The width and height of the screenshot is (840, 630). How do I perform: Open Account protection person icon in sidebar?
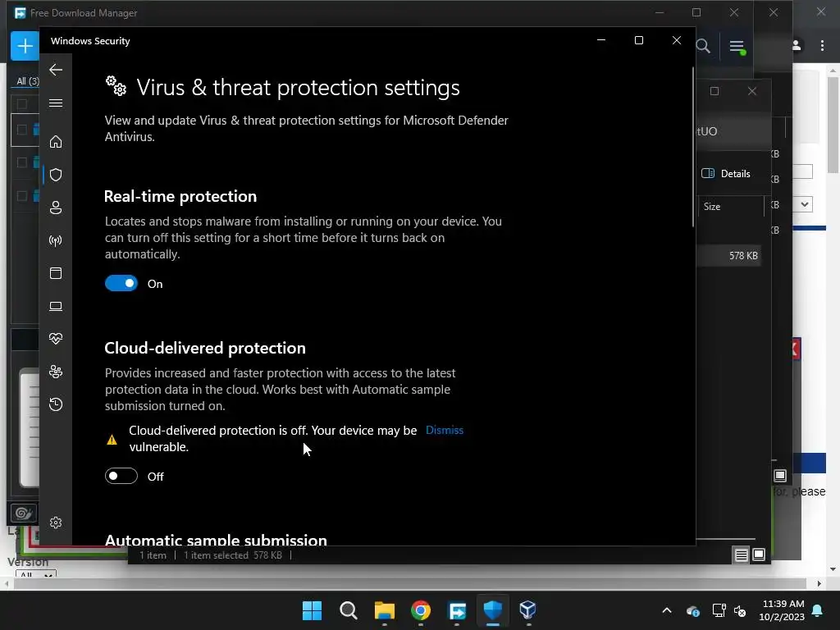56,208
